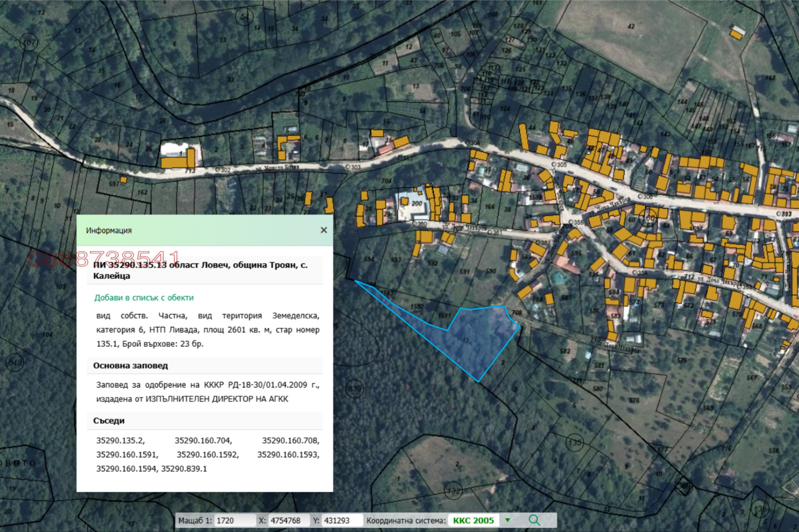This screenshot has height=532, width=799.
Task: Focus the Мащаб scale input field
Action: pyautogui.click(x=234, y=521)
